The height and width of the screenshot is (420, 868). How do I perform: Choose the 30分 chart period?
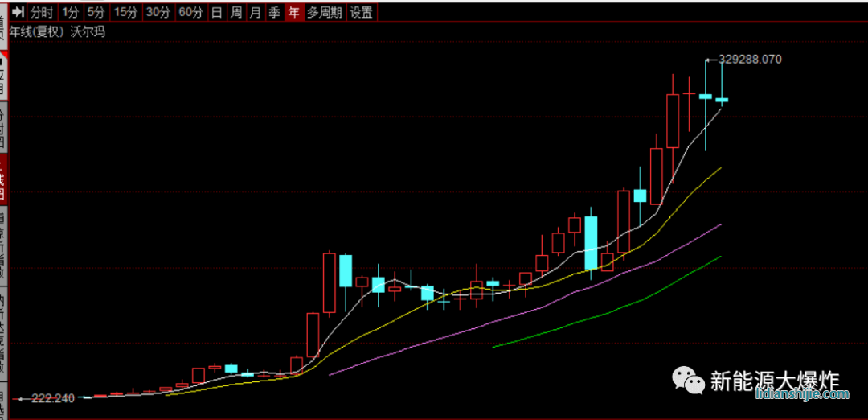pos(158,12)
